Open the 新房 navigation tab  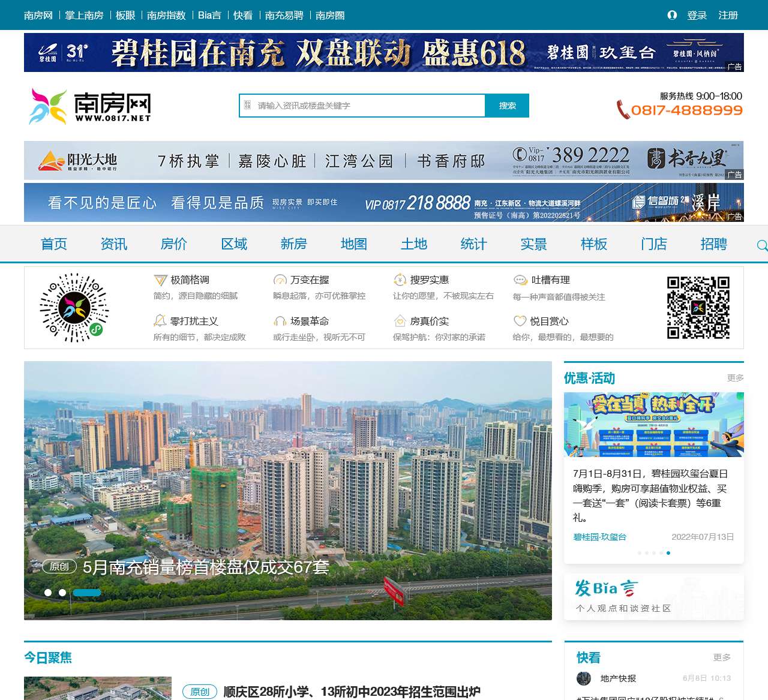click(x=293, y=244)
